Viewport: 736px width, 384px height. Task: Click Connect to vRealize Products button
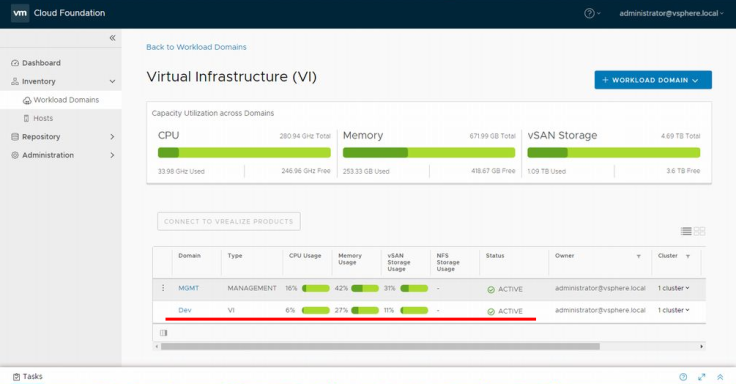pyautogui.click(x=229, y=221)
